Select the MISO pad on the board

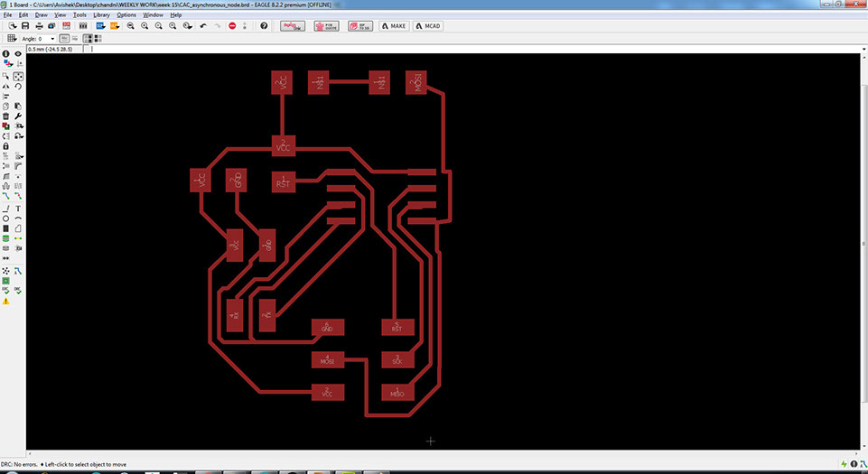click(x=397, y=393)
